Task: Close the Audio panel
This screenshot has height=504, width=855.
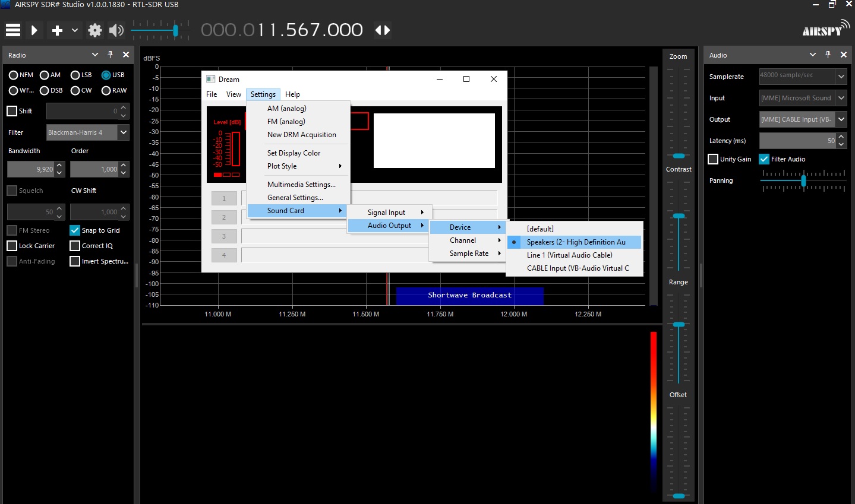Action: point(844,55)
